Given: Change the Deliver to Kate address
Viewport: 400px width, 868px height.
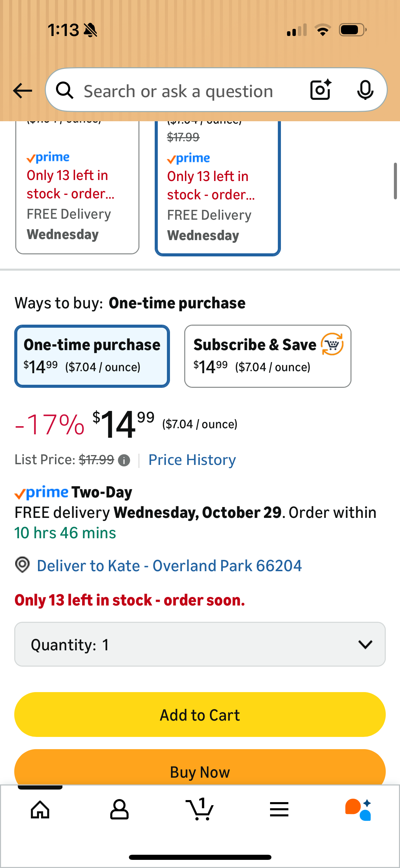Looking at the screenshot, I should 169,566.
